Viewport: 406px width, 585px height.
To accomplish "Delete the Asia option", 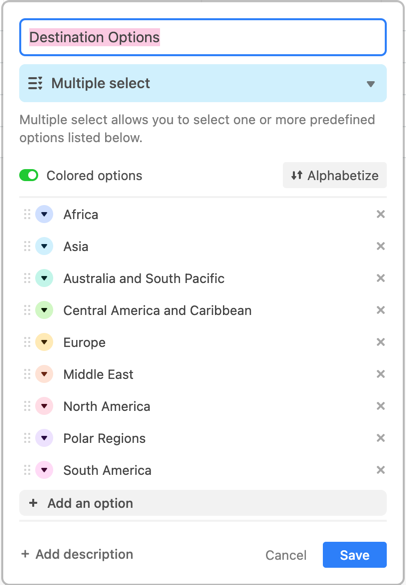I will [380, 246].
